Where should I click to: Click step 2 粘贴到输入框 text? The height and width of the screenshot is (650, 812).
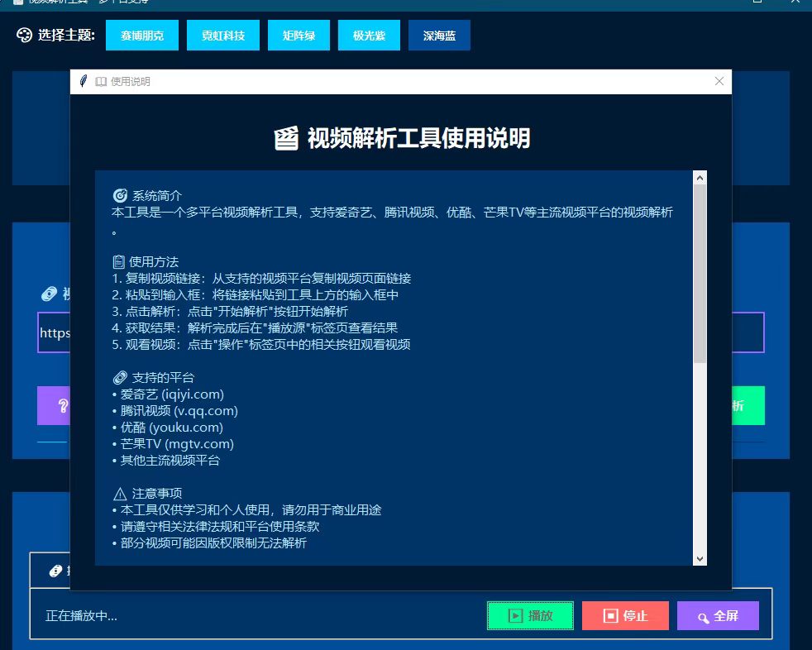pos(256,294)
